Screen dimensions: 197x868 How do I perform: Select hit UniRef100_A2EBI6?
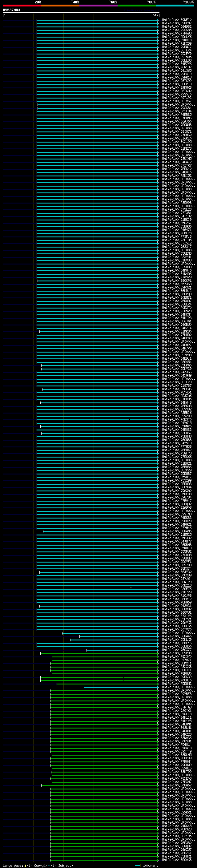176,413
